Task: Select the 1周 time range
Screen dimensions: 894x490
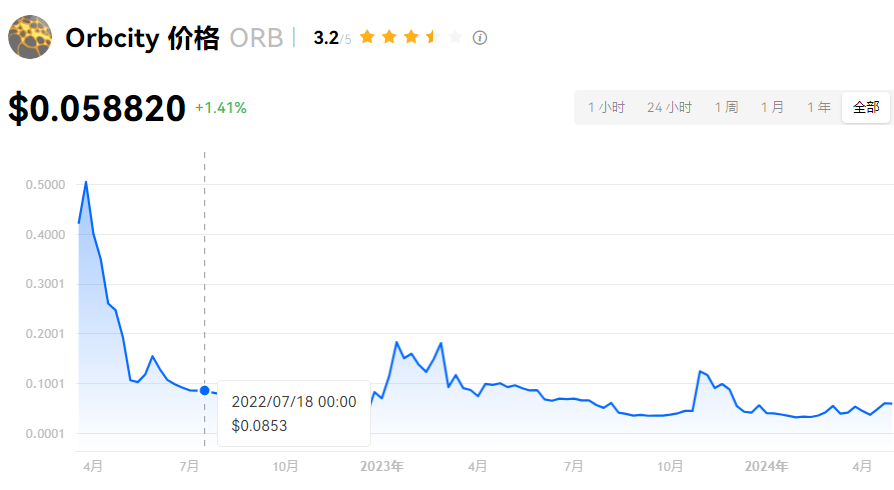Action: [726, 107]
